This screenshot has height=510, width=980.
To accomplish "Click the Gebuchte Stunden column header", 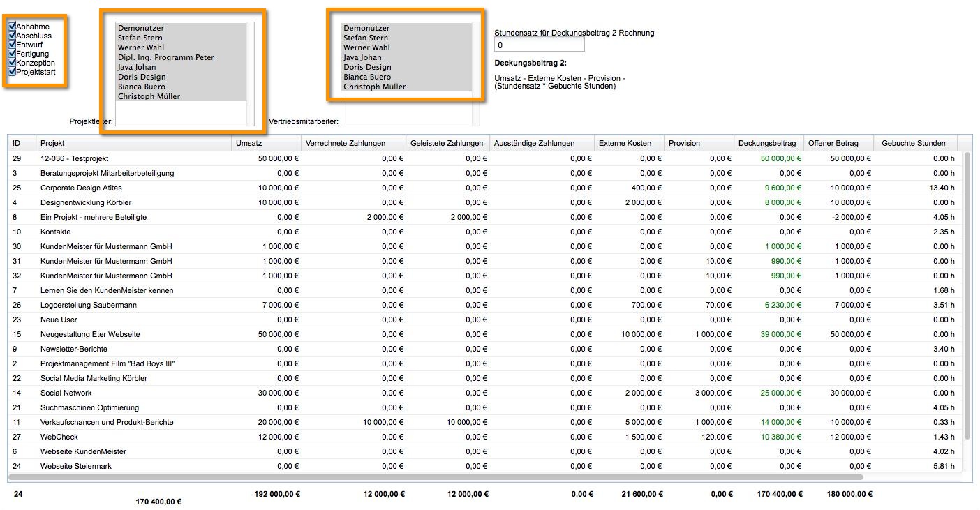I will [x=914, y=143].
